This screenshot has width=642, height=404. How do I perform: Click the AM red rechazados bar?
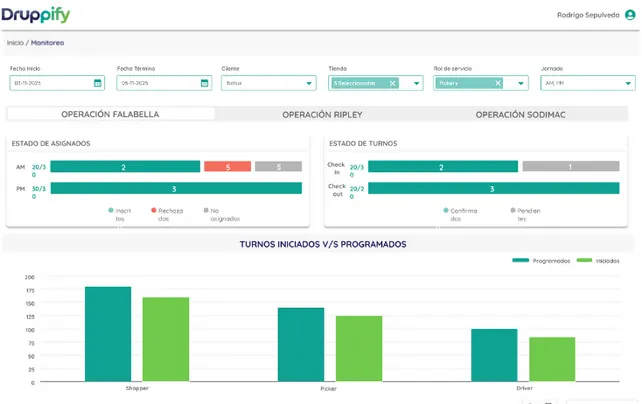[x=228, y=167]
